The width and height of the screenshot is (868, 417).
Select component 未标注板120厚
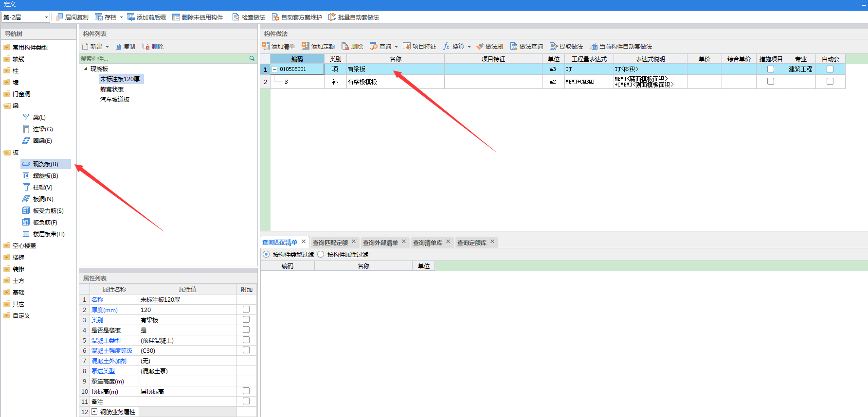pos(120,79)
